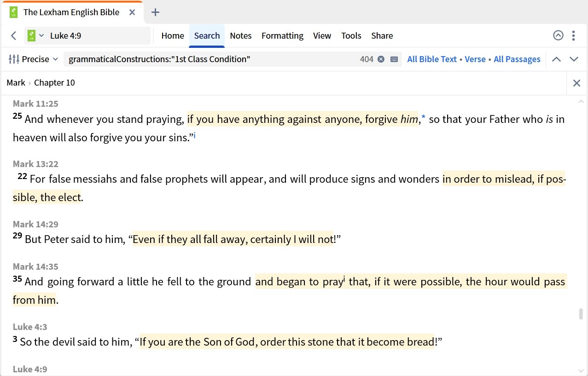Click footnote marker after 'began to pray'

point(344,279)
